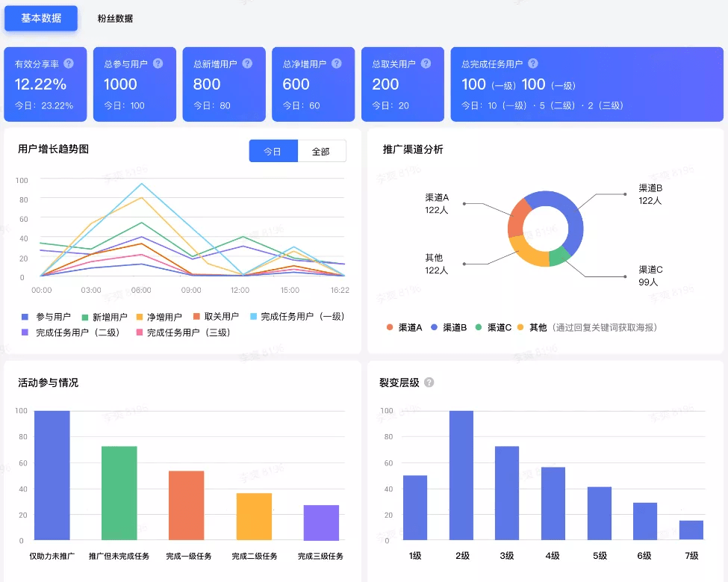The width and height of the screenshot is (728, 582).
Task: Switch to the 粉丝数据 tab
Action: coord(115,19)
